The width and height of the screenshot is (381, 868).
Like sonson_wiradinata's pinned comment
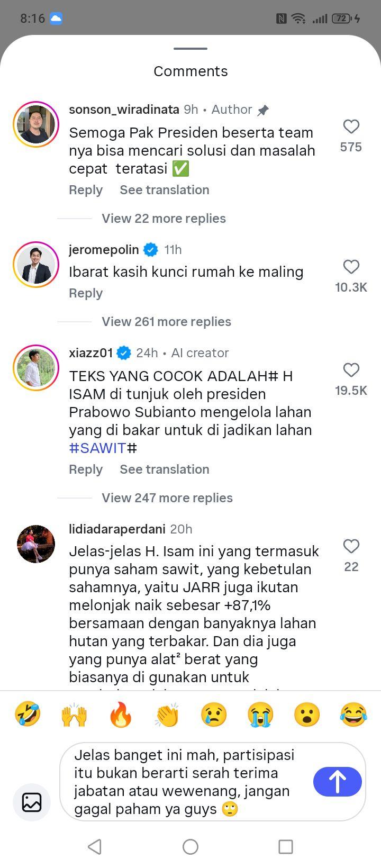coord(351,126)
